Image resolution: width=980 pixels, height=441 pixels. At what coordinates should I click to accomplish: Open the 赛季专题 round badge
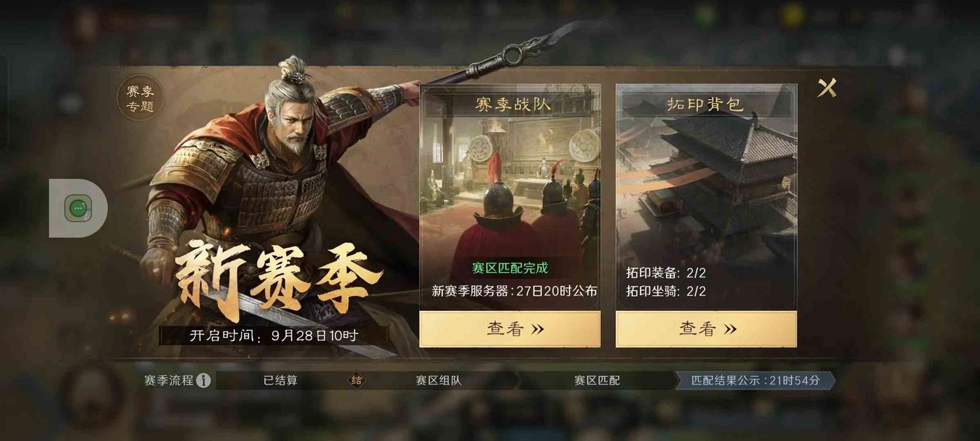[x=140, y=99]
